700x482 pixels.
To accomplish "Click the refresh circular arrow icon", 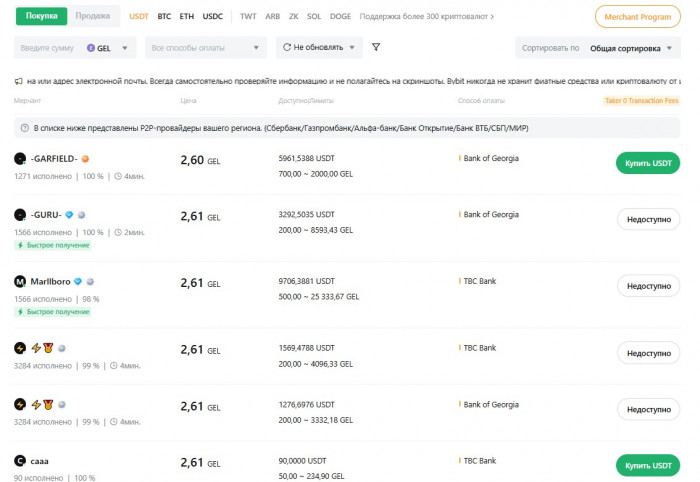I will [x=287, y=47].
